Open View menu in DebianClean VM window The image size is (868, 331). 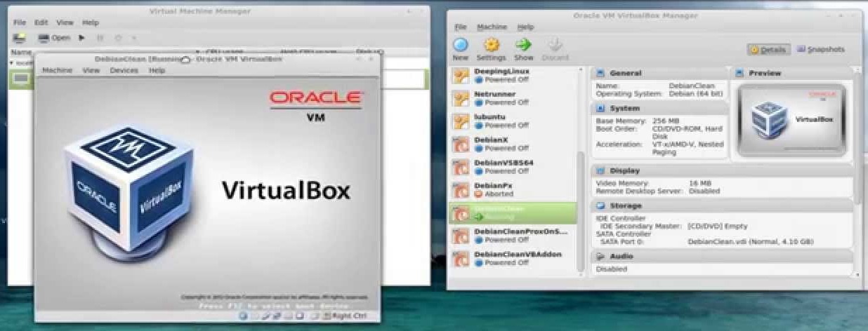(x=91, y=70)
